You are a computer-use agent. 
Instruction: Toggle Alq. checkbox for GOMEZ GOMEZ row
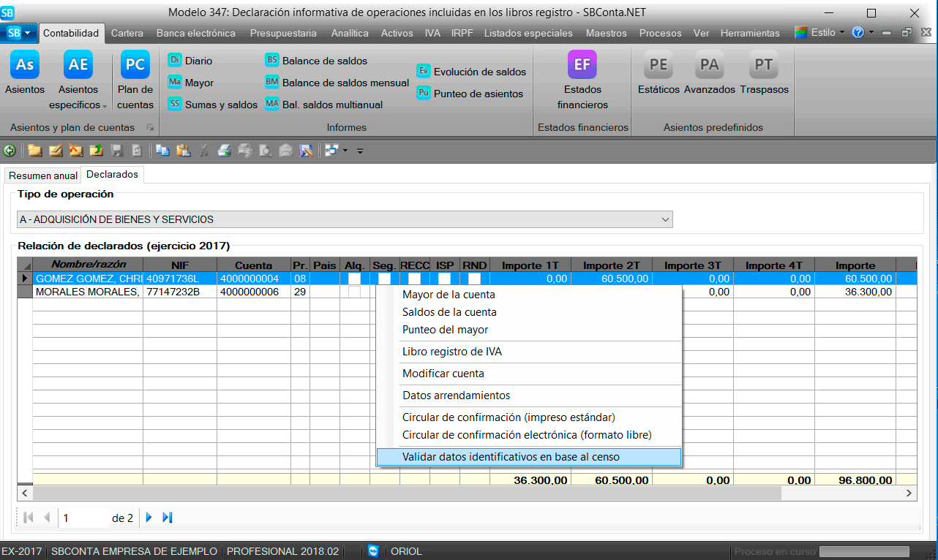355,279
